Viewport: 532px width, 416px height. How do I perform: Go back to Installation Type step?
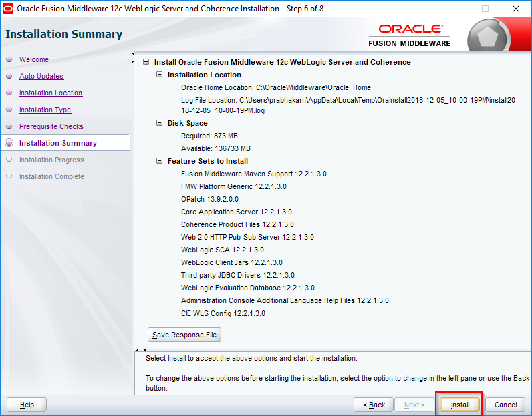[45, 110]
